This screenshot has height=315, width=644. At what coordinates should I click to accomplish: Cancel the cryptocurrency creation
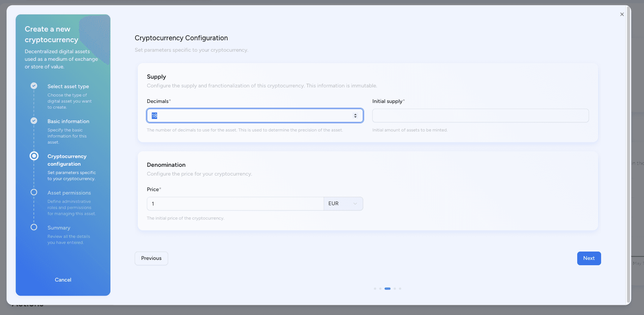(x=63, y=280)
